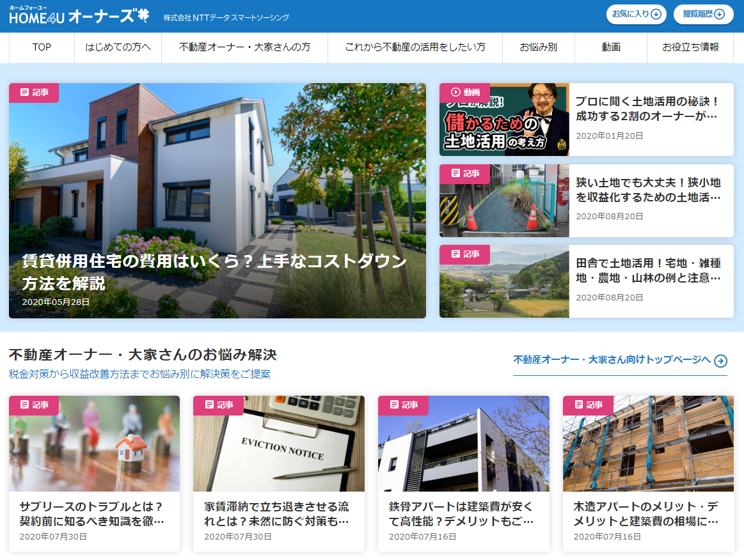Open the 動画 section from the navigation bar
The height and width of the screenshot is (560, 744).
610,47
